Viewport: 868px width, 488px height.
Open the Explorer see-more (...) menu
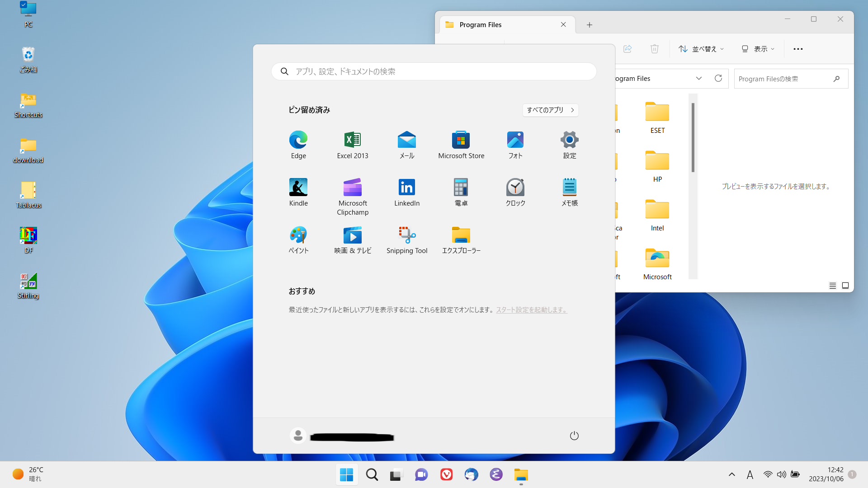(798, 49)
